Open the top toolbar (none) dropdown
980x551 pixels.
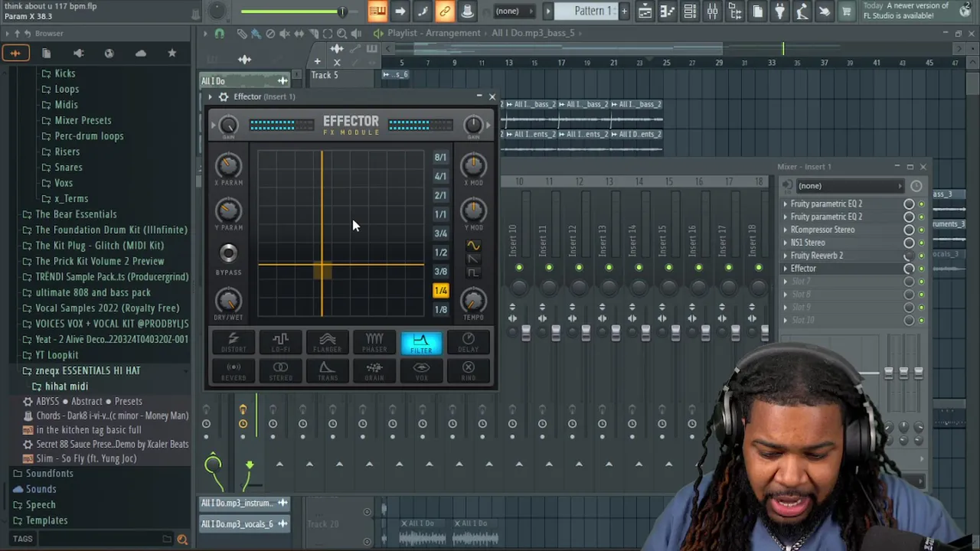click(514, 11)
